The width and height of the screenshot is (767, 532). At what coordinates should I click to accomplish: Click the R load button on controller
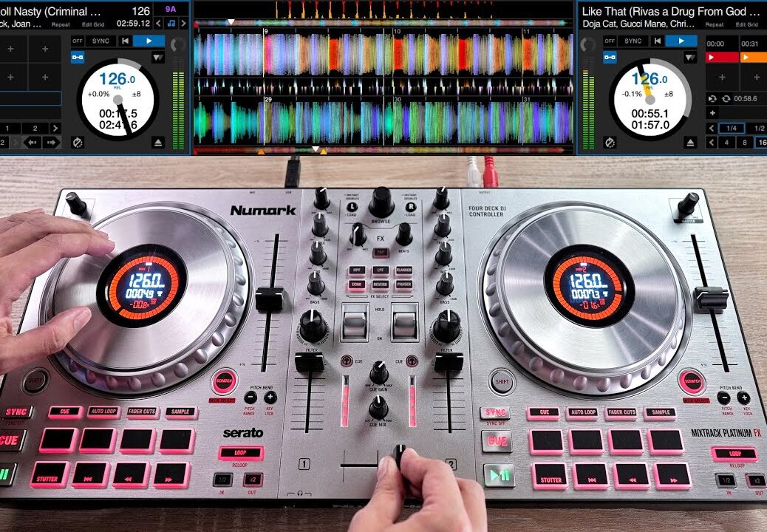point(410,208)
